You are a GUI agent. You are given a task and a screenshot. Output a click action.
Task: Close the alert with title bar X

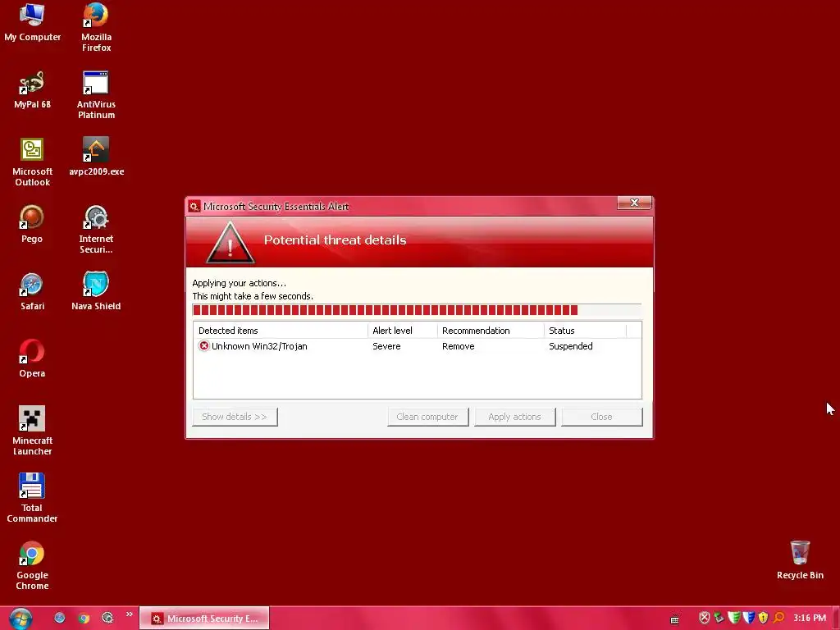pyautogui.click(x=634, y=203)
